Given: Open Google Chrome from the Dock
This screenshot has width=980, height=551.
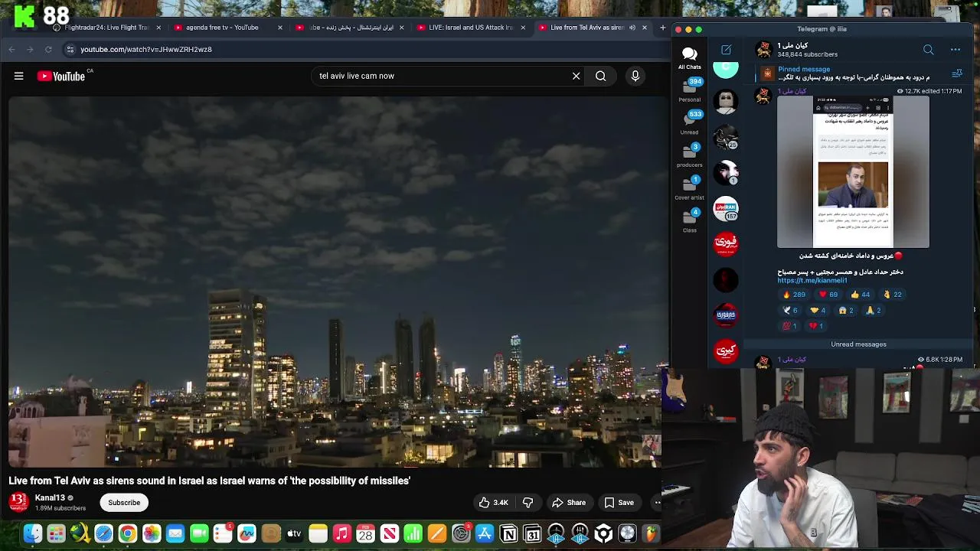Looking at the screenshot, I should [128, 533].
